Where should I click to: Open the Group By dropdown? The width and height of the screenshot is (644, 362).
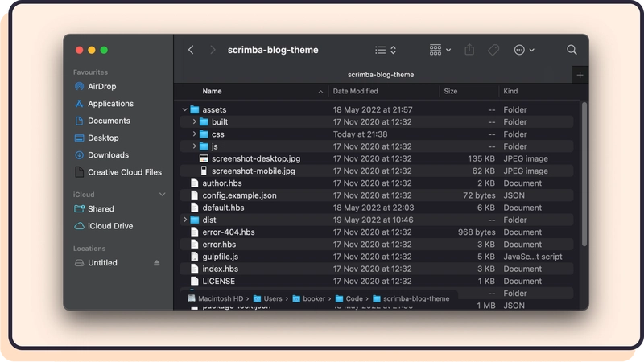tap(440, 50)
